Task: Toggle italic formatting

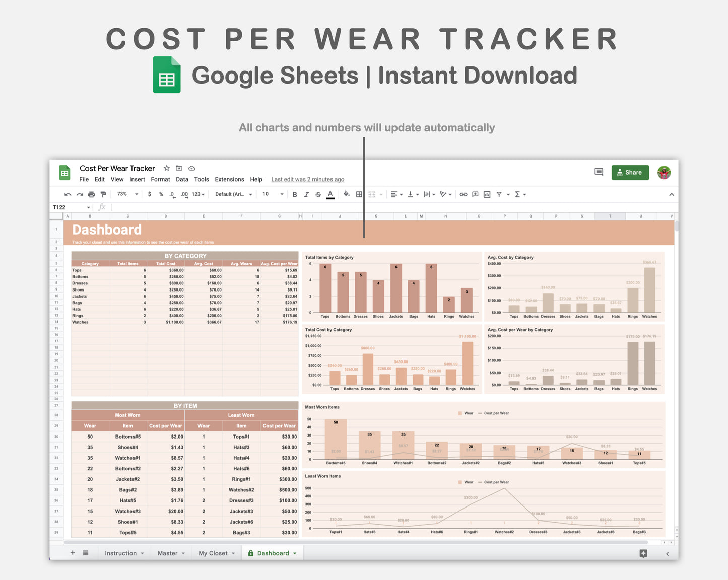Action: coord(307,194)
